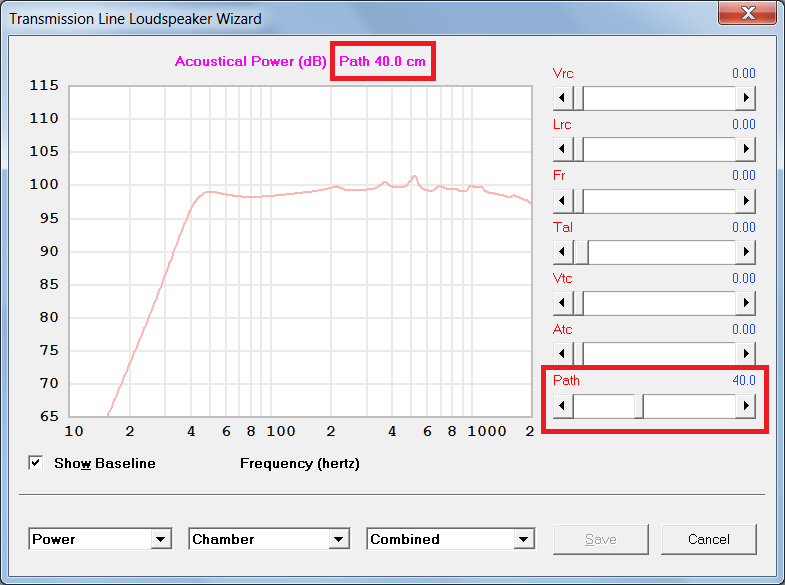Decrease Path with the left arrow

[563, 406]
